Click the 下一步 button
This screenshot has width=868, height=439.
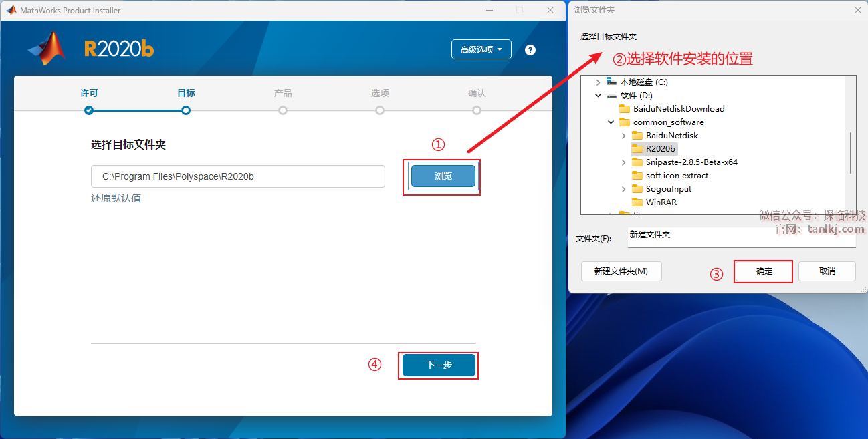click(439, 365)
